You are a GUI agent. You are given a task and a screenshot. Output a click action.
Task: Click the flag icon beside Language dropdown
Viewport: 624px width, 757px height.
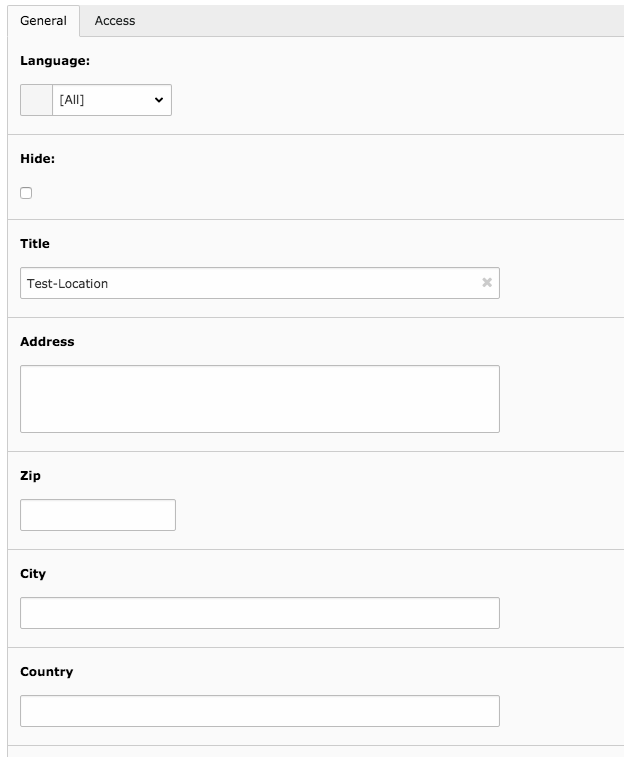(36, 100)
